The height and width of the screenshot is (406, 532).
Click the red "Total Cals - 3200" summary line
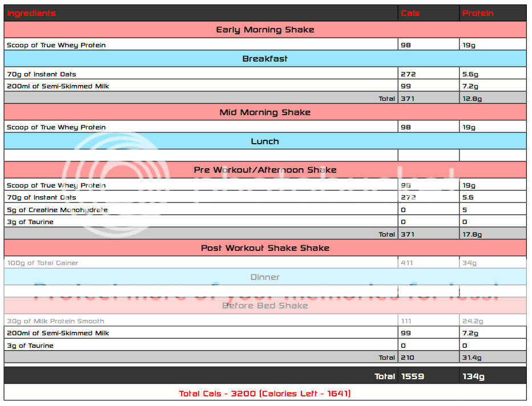click(265, 393)
